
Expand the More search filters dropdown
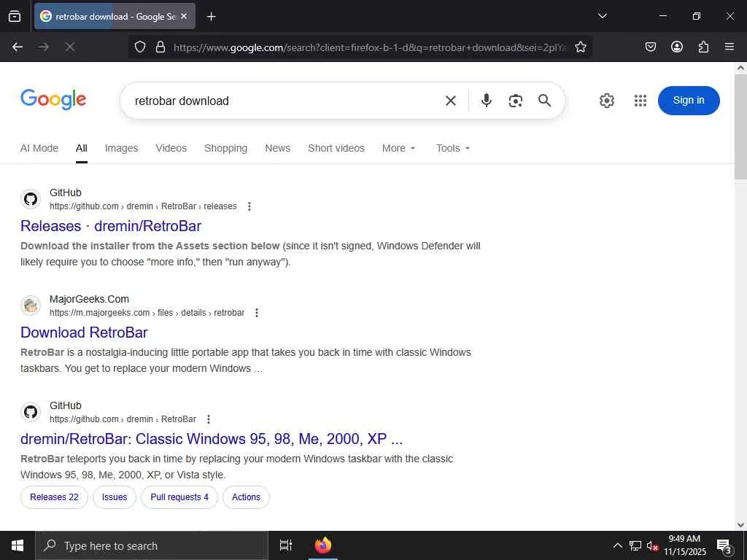(x=399, y=148)
